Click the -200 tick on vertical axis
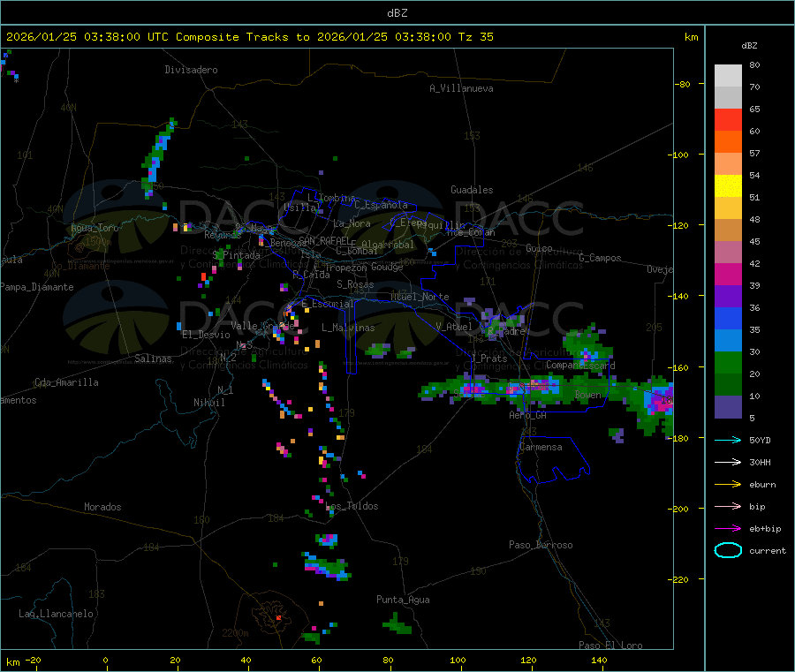This screenshot has height=672, width=795. (x=680, y=509)
